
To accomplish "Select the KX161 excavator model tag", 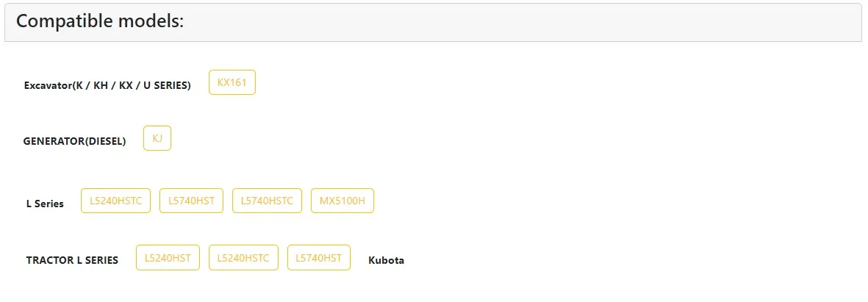I will [232, 82].
